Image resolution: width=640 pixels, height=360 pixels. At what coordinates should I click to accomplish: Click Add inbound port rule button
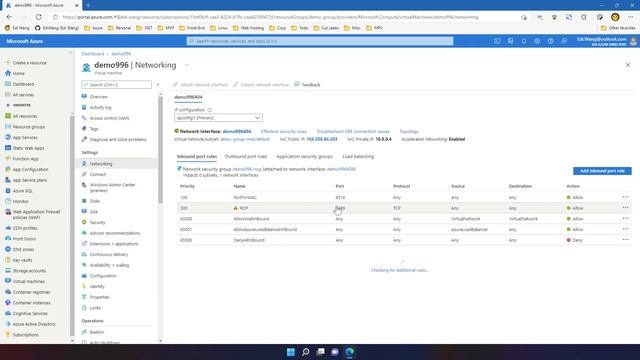(x=602, y=171)
